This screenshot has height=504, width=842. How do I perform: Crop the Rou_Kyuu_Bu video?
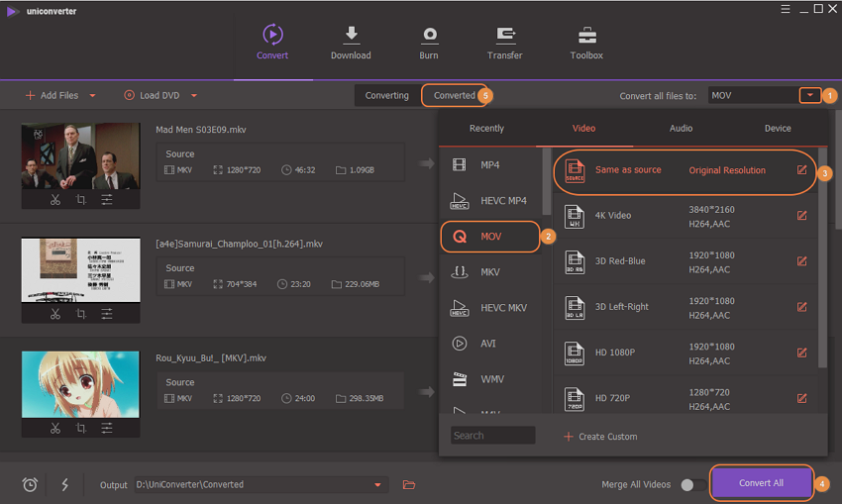tap(81, 429)
